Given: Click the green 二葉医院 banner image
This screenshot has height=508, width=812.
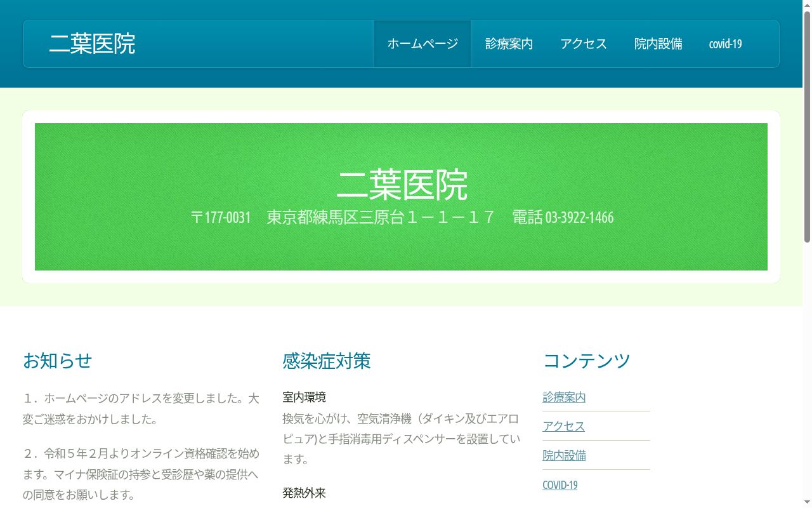Looking at the screenshot, I should (401, 197).
